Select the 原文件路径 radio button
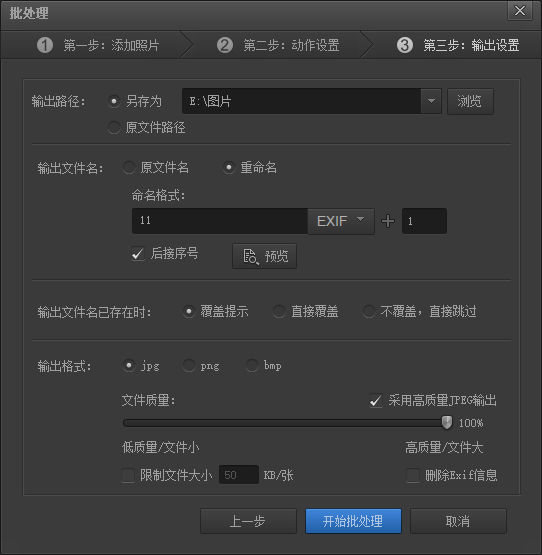The width and height of the screenshot is (542, 555). coord(114,127)
